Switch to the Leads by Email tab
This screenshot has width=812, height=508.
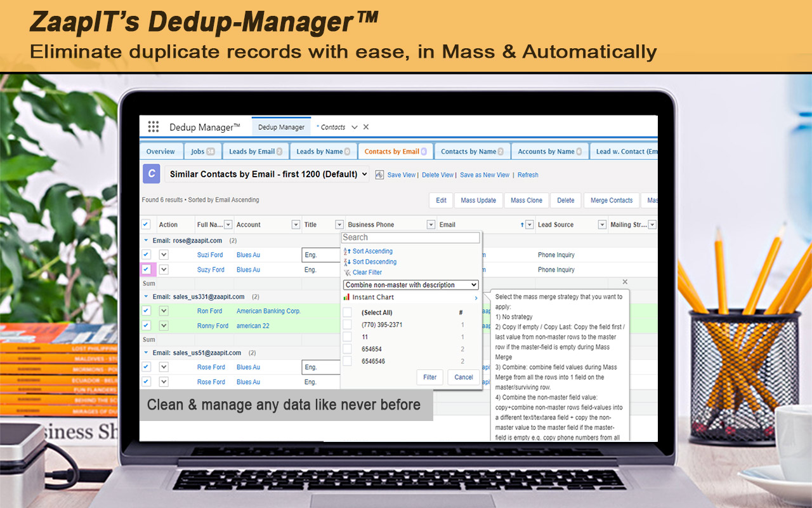[256, 152]
